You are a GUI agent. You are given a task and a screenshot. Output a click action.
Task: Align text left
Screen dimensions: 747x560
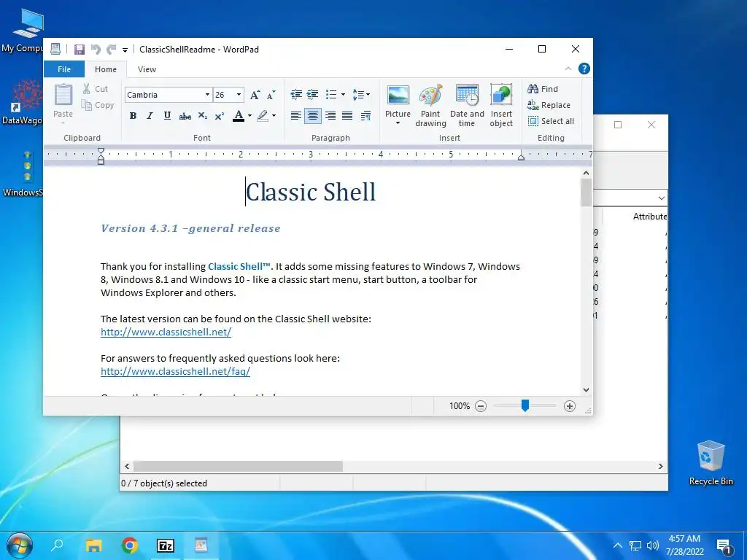296,116
